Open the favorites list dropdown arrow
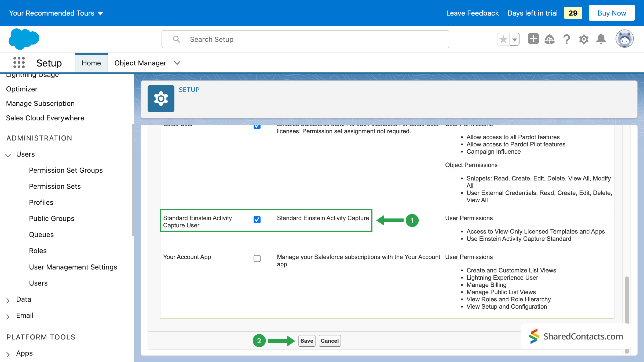Image resolution: width=644 pixels, height=362 pixels. pos(514,39)
